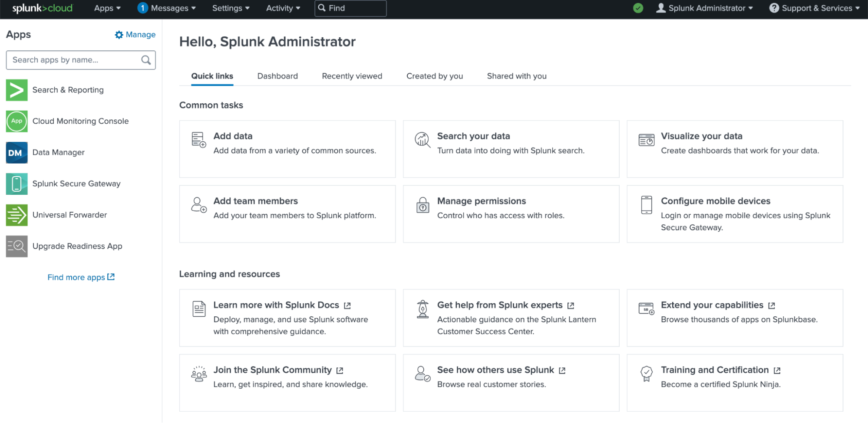Image resolution: width=868 pixels, height=423 pixels.
Task: Click the green health status checkmark
Action: [x=638, y=8]
